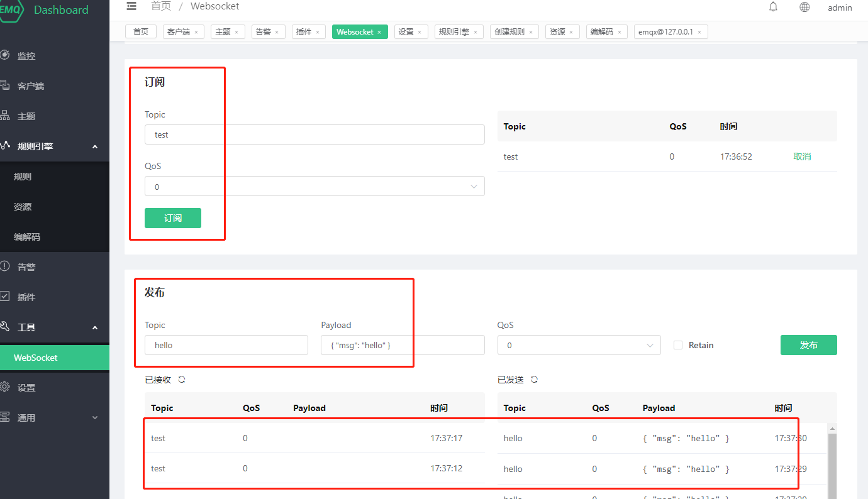
Task: Click the 插件 checkmark sidebar icon
Action: coord(4,296)
